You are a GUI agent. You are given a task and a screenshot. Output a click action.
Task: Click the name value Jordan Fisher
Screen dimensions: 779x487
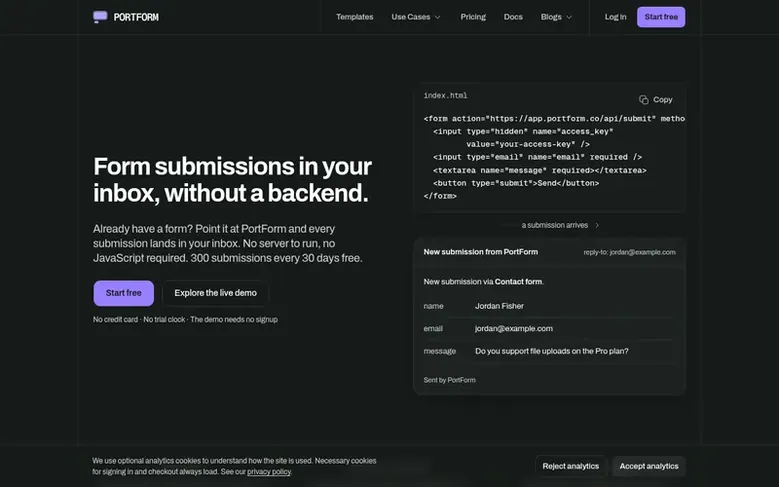click(499, 306)
